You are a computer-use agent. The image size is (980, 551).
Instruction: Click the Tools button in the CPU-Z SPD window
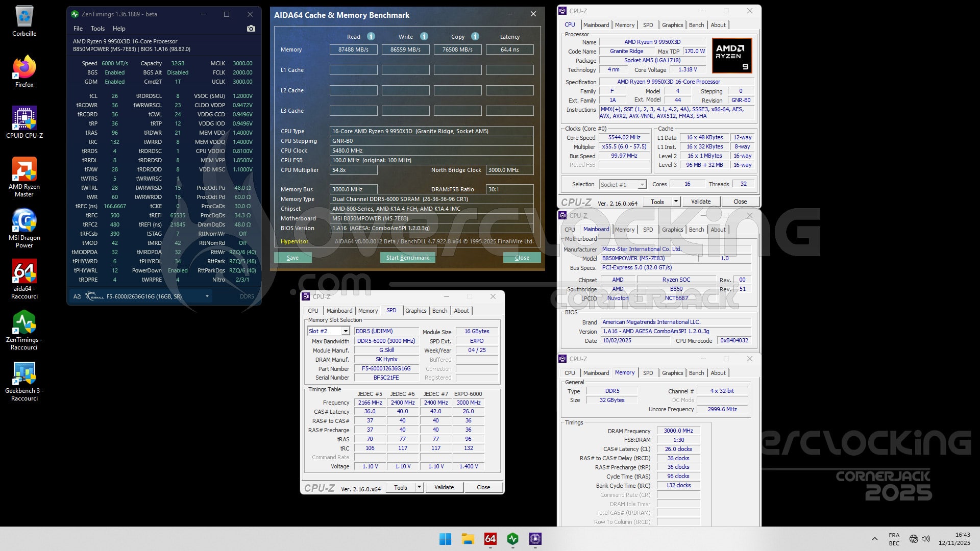[401, 487]
